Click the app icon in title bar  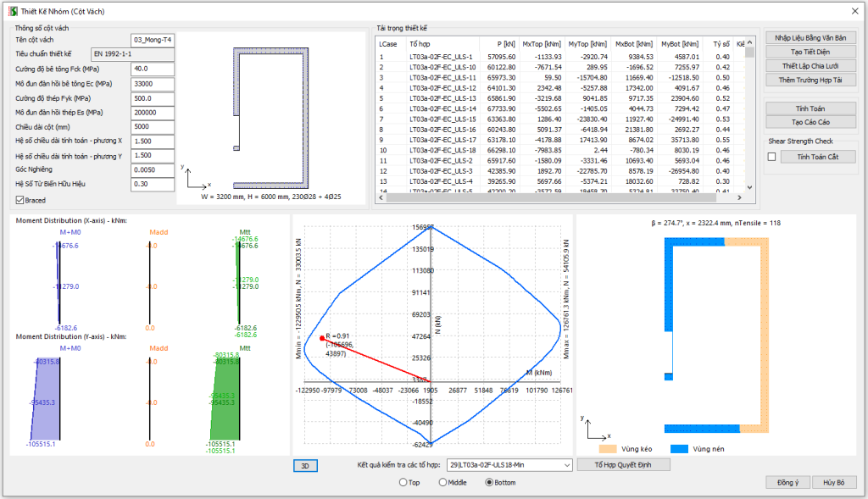coord(12,9)
